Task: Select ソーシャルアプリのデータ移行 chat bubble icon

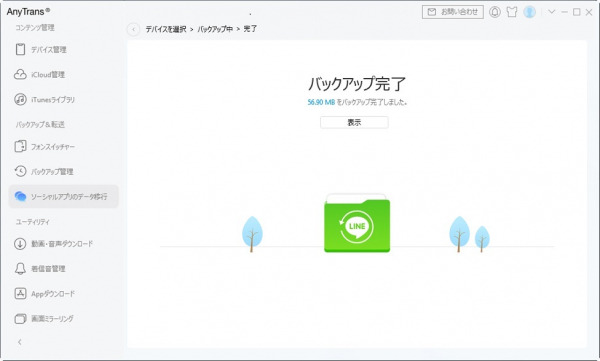Action: [20, 196]
